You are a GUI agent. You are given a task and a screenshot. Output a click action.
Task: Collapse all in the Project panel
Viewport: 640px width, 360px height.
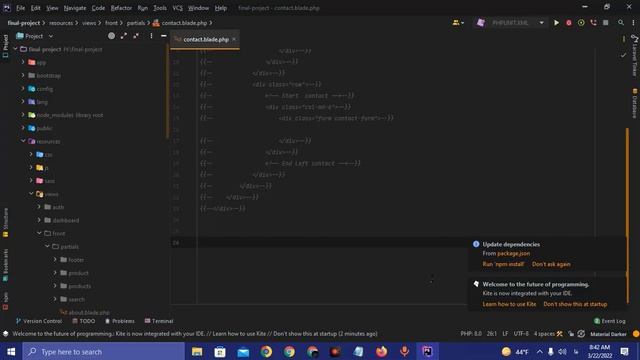(136, 36)
